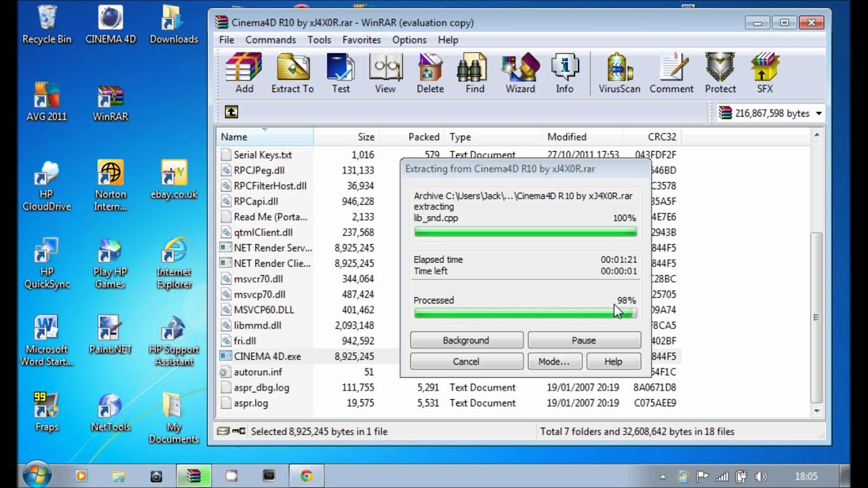Viewport: 868px width, 488px height.
Task: Click the Info toolbar icon
Action: coord(564,73)
